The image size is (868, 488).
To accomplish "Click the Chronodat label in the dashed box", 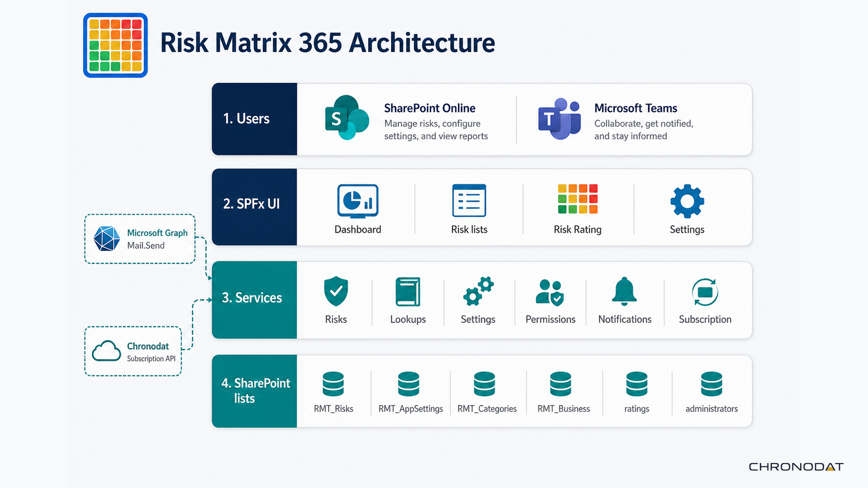I will point(148,346).
